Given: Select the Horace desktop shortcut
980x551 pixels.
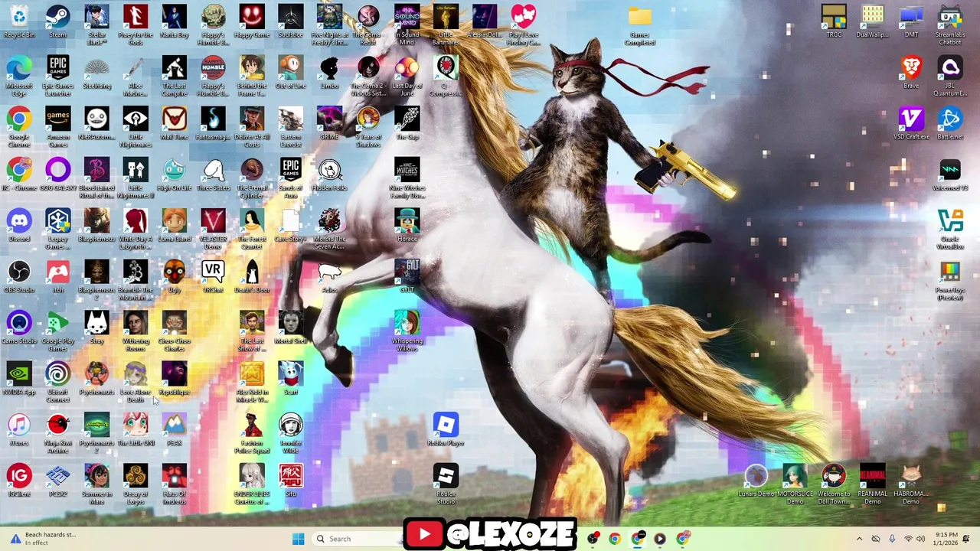Looking at the screenshot, I should click(407, 226).
